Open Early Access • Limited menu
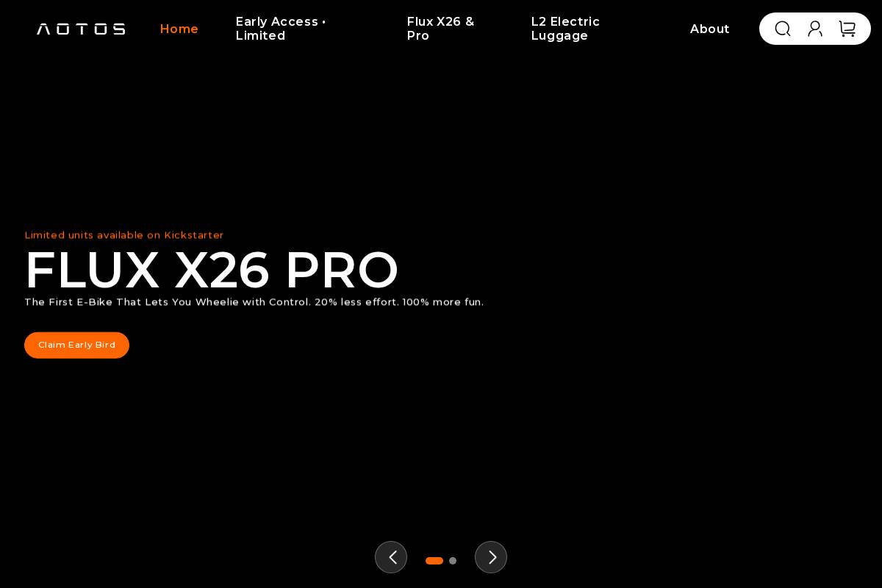Image resolution: width=882 pixels, height=588 pixels. (x=281, y=29)
